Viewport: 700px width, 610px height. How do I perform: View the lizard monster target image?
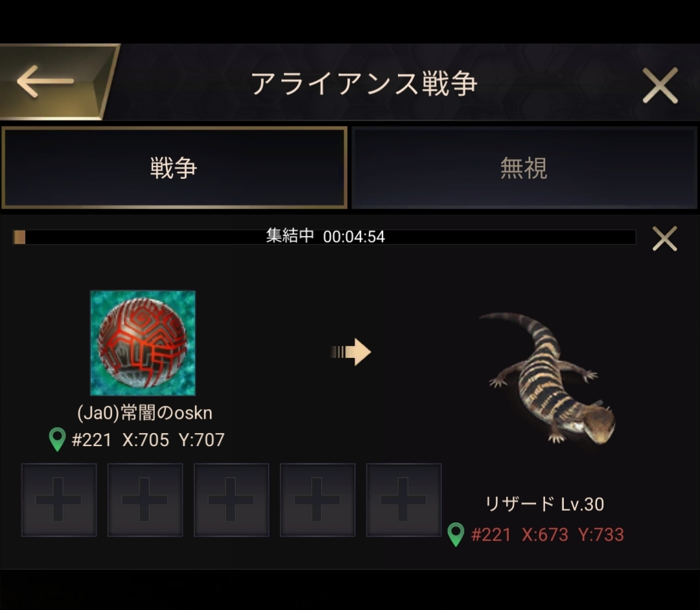tap(547, 378)
